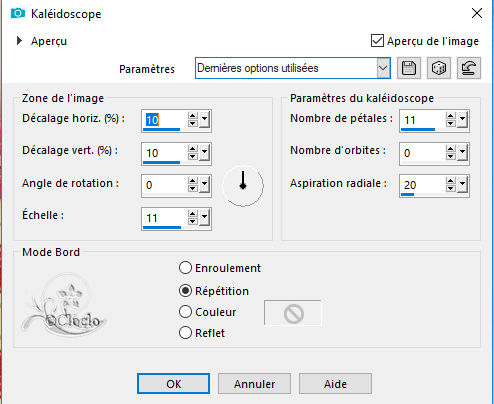The width and height of the screenshot is (494, 404).
Task: Click the save preset floppy disk icon
Action: coord(409,68)
